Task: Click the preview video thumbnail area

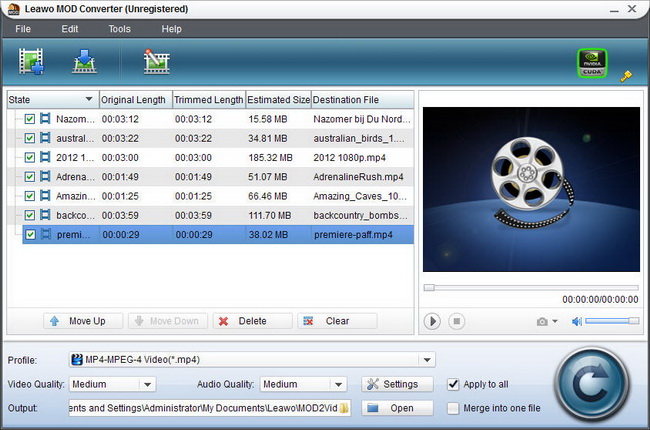Action: click(x=531, y=189)
